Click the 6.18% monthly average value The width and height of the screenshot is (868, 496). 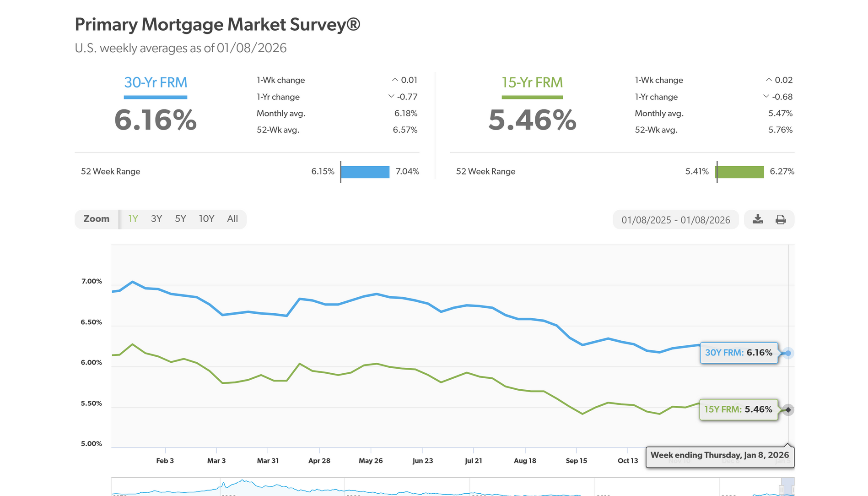pyautogui.click(x=406, y=113)
